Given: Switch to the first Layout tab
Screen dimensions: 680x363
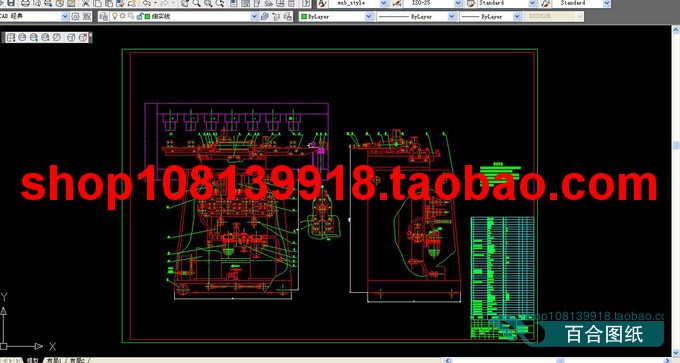Looking at the screenshot, I should pyautogui.click(x=54, y=360).
